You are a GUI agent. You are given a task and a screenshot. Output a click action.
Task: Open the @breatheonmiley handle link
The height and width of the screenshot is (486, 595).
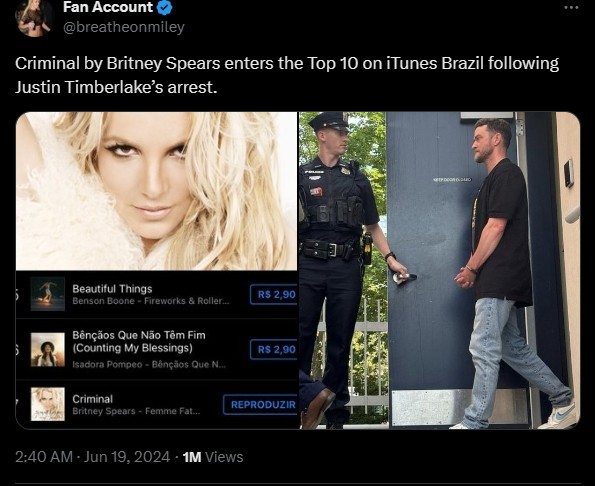click(124, 27)
